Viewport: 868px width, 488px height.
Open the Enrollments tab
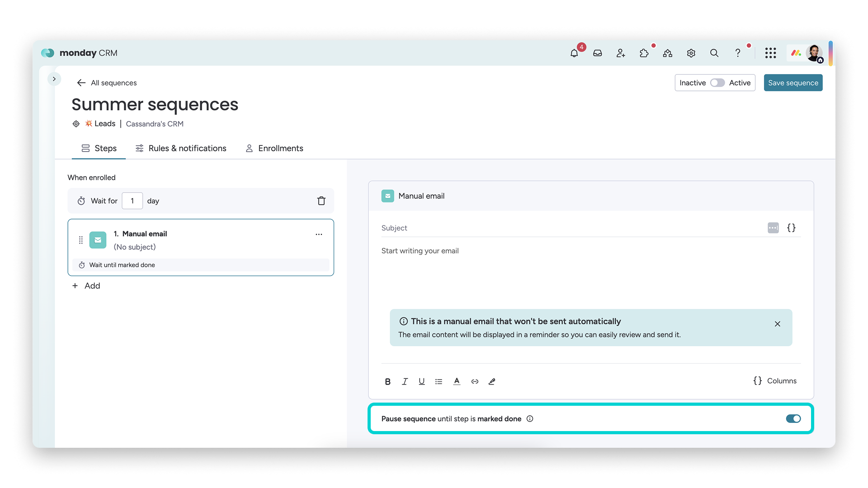[x=274, y=148]
